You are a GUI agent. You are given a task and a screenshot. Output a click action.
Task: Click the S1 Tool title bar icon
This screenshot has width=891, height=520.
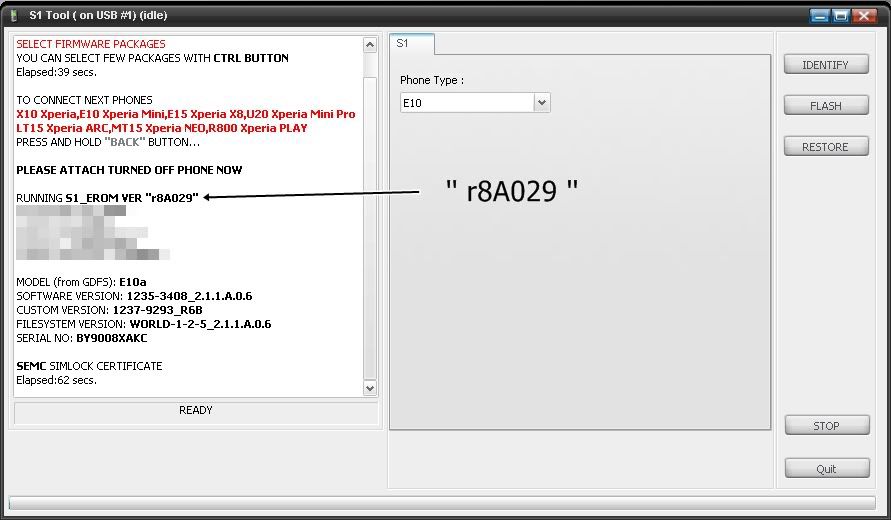point(14,15)
